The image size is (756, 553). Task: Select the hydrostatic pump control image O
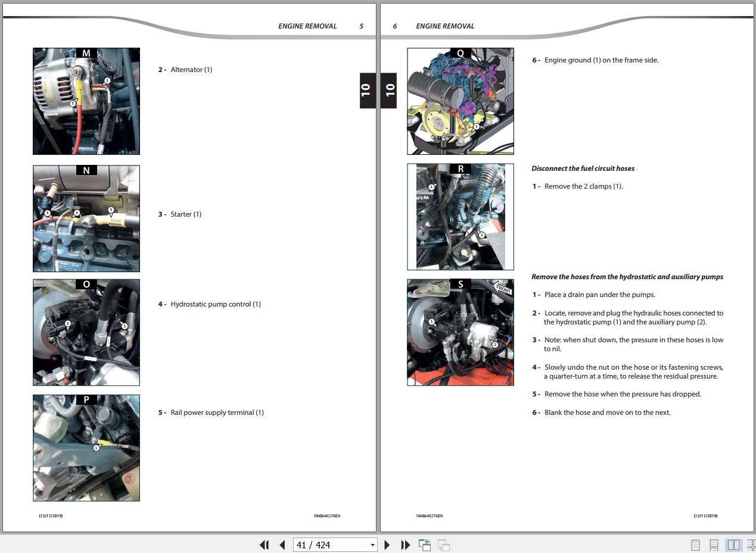(x=86, y=332)
